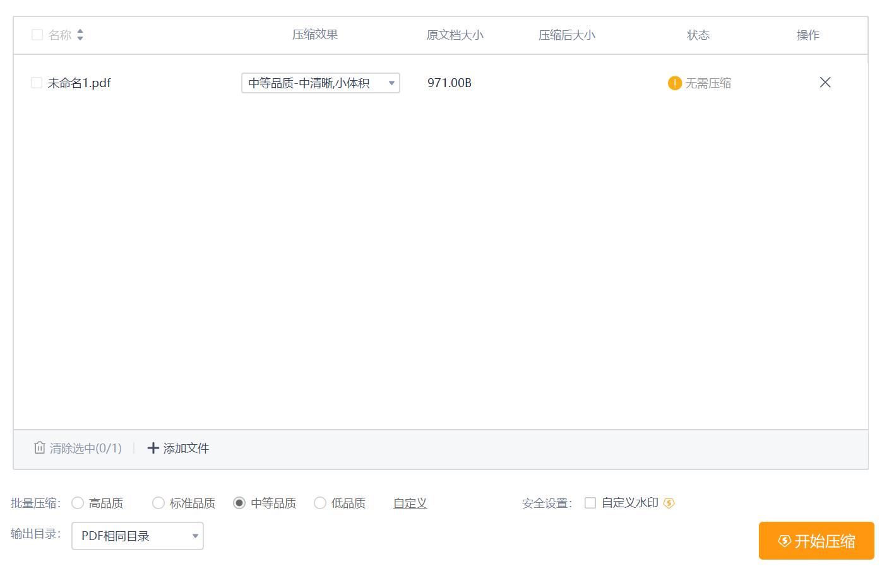Screen dimensions: 894x588
Task: Open the 中等品质-中清晰,小体积 effect dropdown
Action: click(320, 83)
